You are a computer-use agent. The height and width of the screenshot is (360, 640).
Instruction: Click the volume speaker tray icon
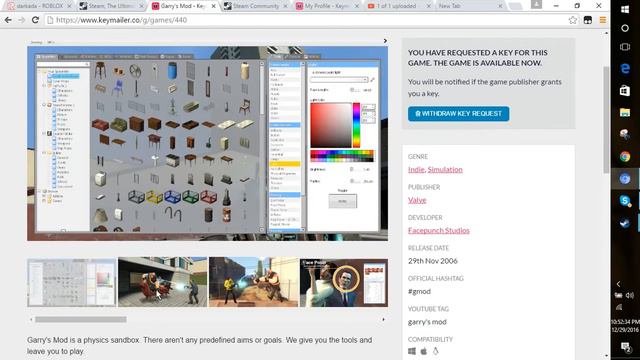pyautogui.click(x=630, y=295)
